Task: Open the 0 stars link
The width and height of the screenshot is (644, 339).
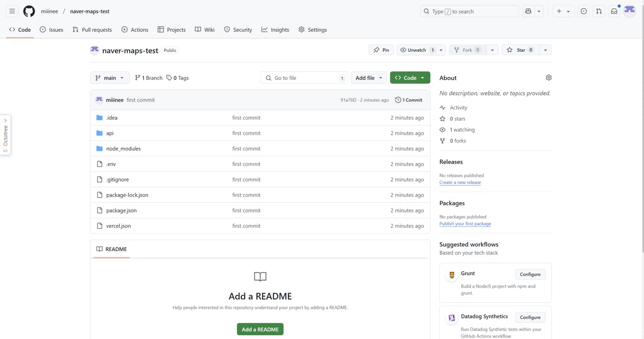Action: tap(452, 119)
